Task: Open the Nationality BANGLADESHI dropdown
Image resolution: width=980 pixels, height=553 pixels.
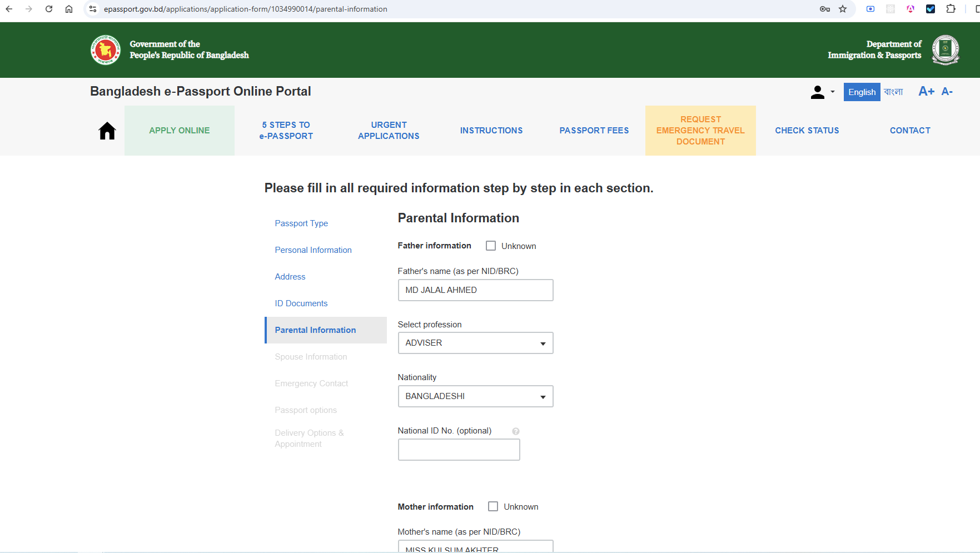Action: [476, 396]
